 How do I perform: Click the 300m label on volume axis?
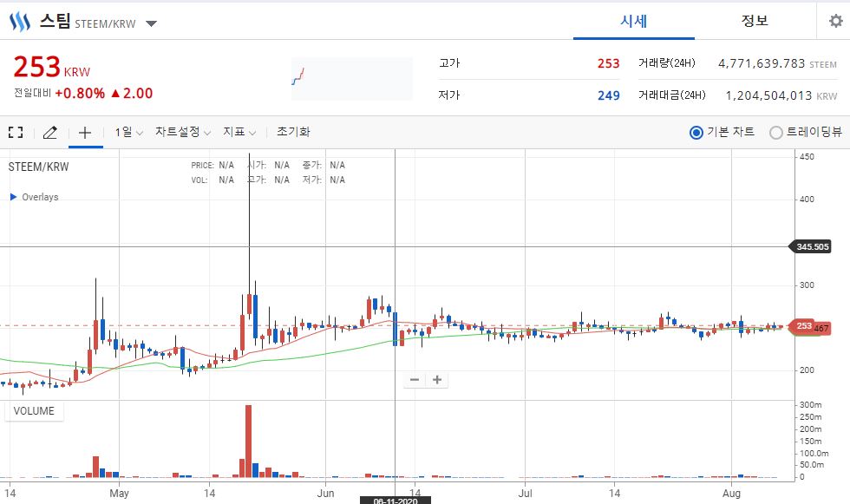[810, 405]
